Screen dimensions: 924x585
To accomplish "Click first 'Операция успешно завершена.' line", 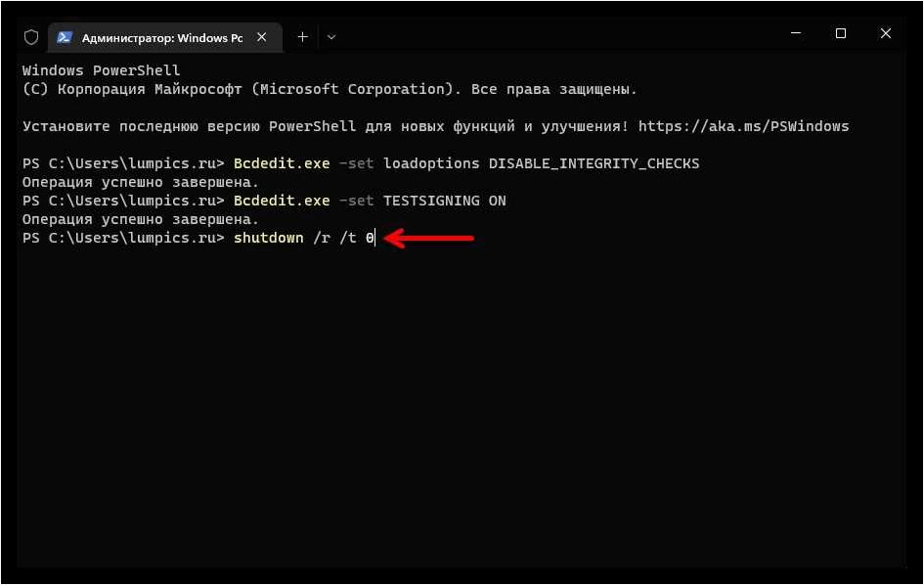I will coord(141,182).
